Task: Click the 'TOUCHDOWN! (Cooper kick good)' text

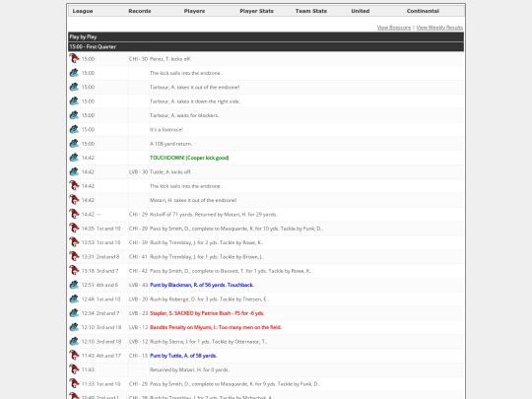Action: [189, 158]
